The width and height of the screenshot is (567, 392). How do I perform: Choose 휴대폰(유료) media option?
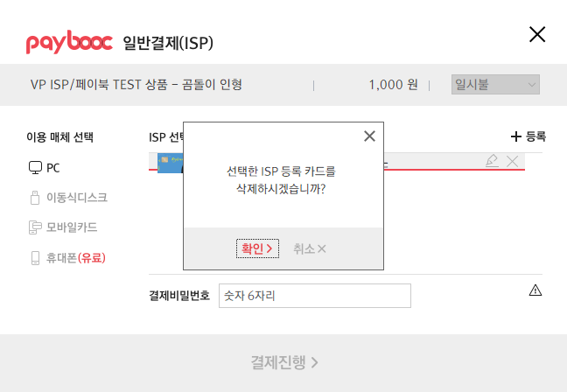click(68, 258)
